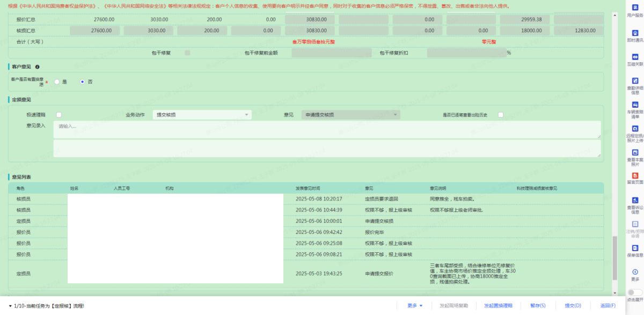Open the 留言页面 message page icon

click(x=635, y=175)
